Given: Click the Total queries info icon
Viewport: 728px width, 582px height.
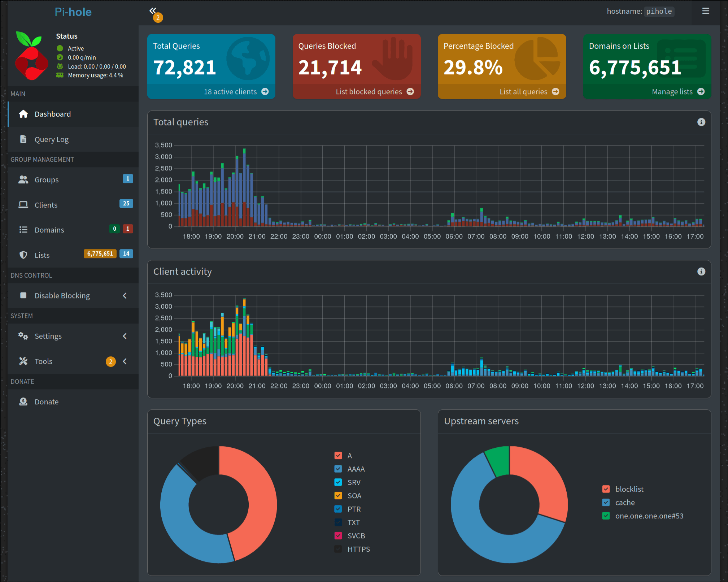Looking at the screenshot, I should coord(701,122).
